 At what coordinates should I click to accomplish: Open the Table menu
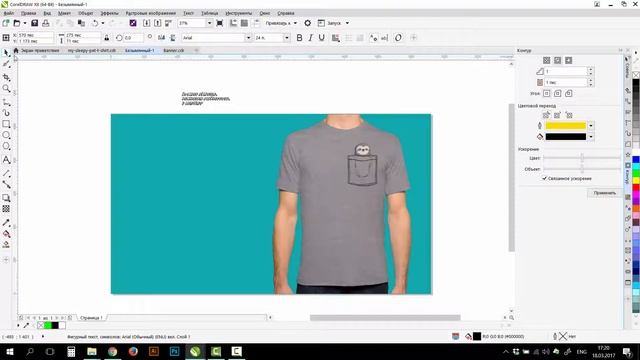[x=209, y=13]
